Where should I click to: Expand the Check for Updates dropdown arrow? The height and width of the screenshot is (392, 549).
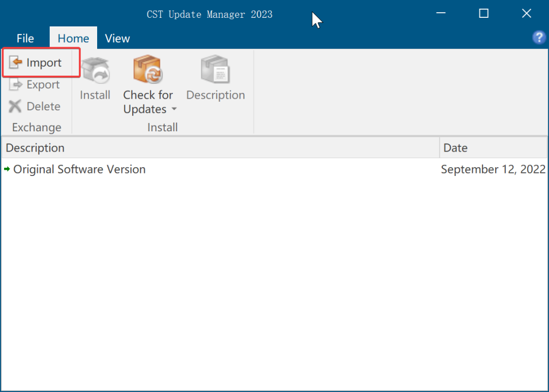[174, 109]
